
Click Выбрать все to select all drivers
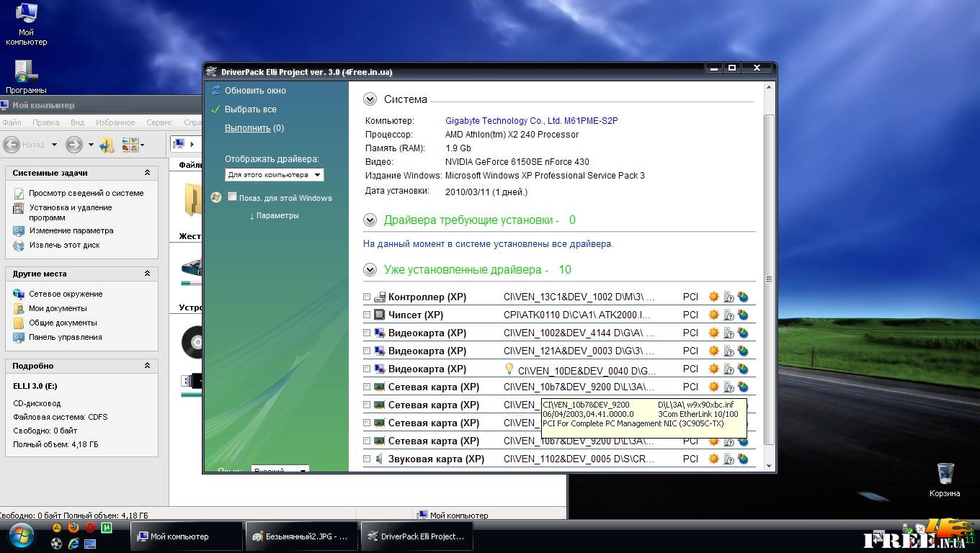[x=251, y=109]
